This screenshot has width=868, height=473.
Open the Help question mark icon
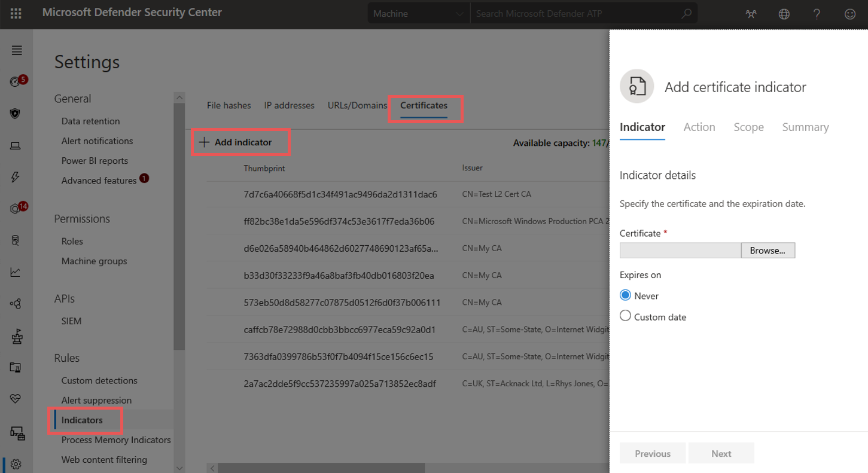pos(817,13)
